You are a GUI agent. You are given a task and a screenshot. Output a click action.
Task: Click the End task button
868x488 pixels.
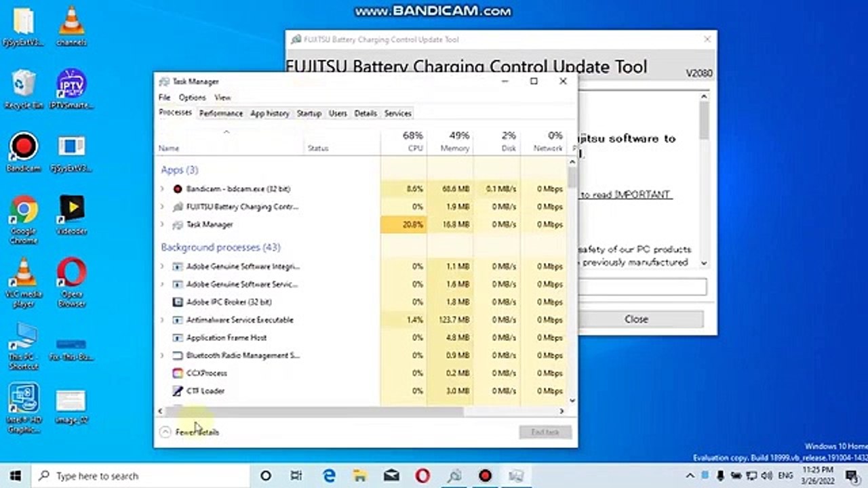pyautogui.click(x=546, y=432)
